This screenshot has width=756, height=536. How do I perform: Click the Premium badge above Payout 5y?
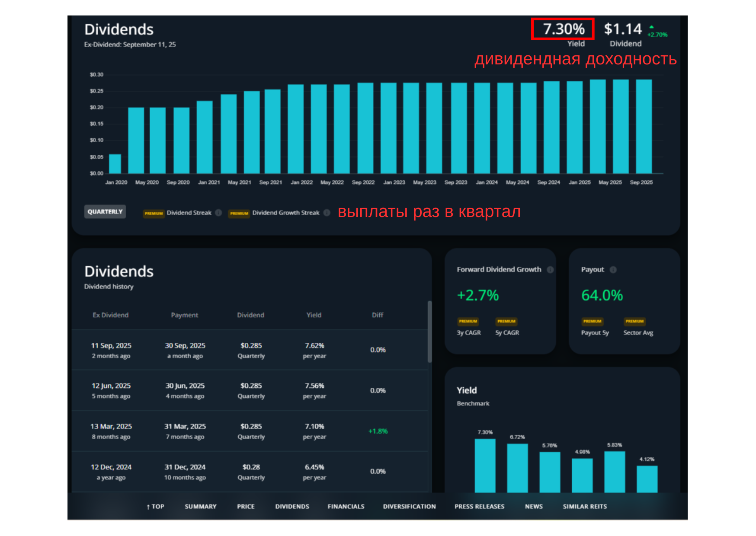[x=592, y=321]
